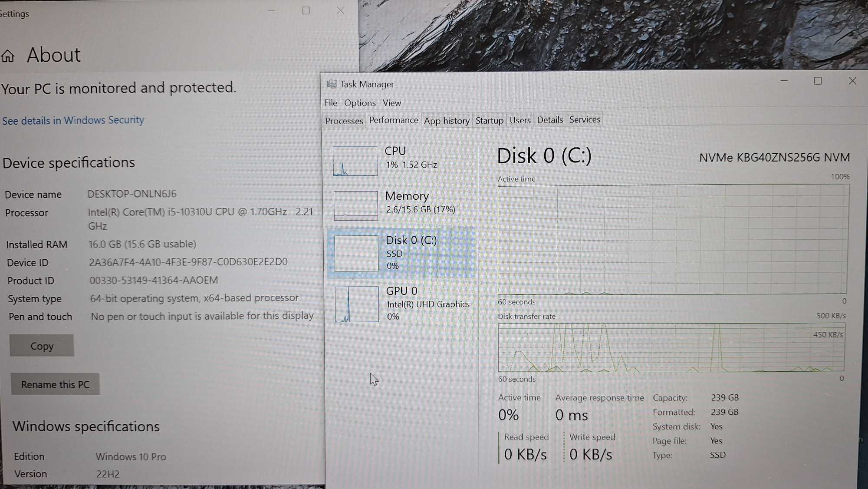This screenshot has height=489, width=868.
Task: Open the Options menu in Task Manager
Action: click(360, 103)
